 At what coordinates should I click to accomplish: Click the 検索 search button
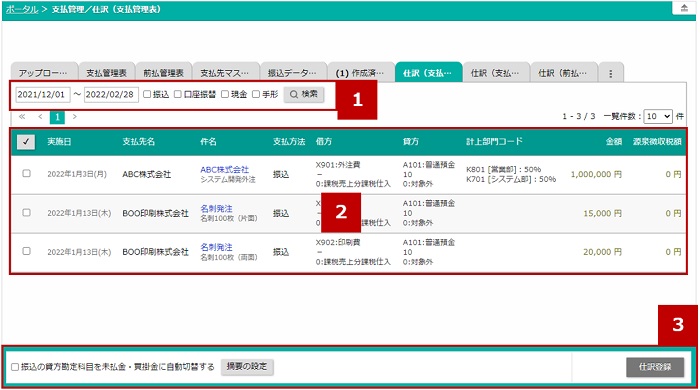click(x=304, y=94)
